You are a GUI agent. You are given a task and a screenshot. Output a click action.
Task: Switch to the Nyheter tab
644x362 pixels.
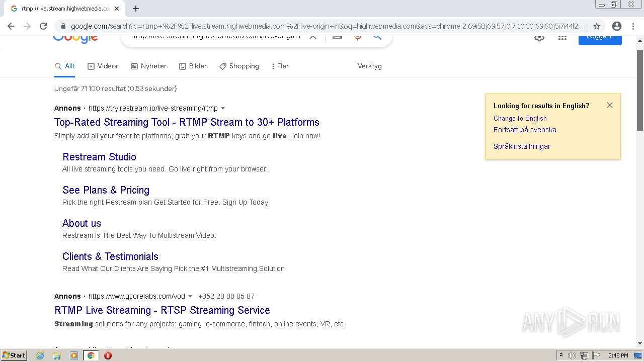[x=149, y=66]
